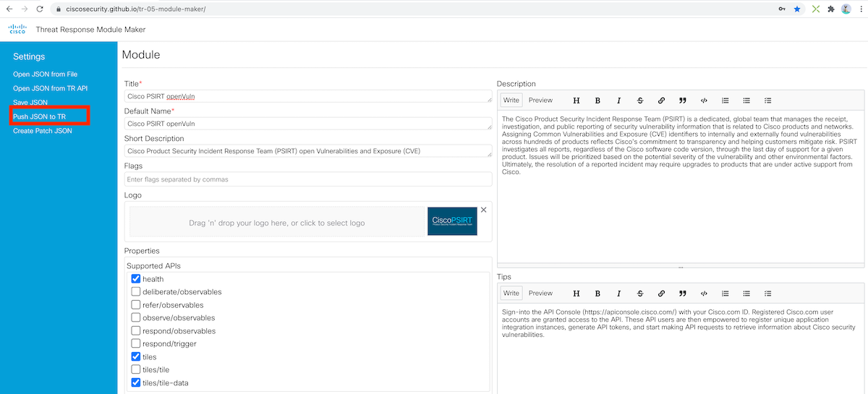
Task: Click the address bar lock icon
Action: coord(58,9)
